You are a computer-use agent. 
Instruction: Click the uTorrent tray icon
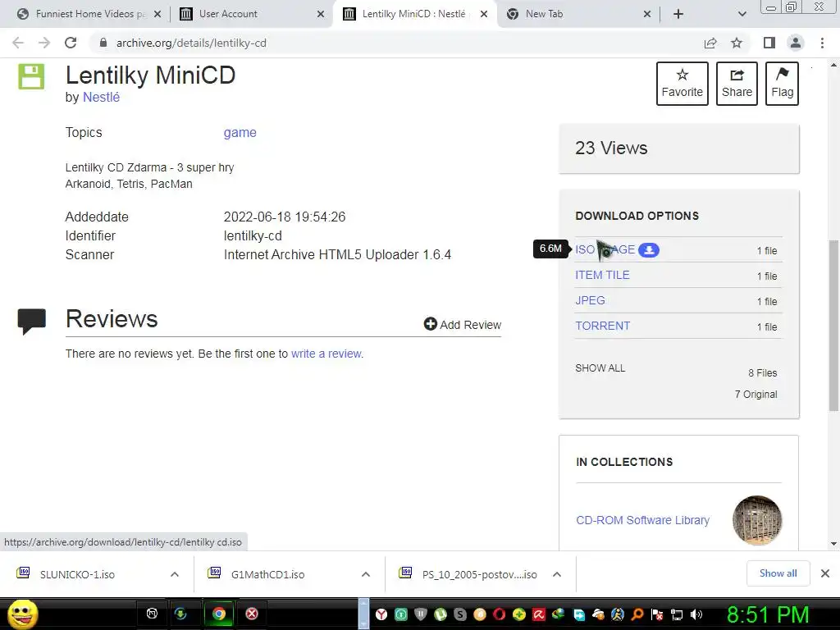point(441,614)
